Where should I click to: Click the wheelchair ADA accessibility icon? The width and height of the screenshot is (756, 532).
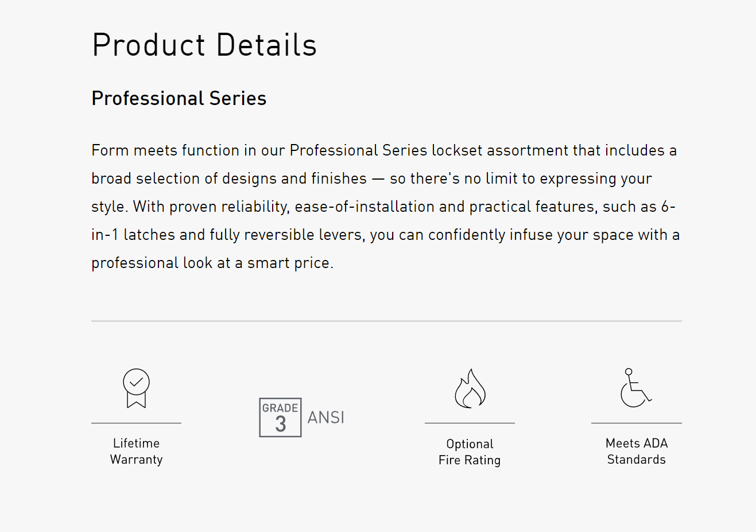point(636,388)
